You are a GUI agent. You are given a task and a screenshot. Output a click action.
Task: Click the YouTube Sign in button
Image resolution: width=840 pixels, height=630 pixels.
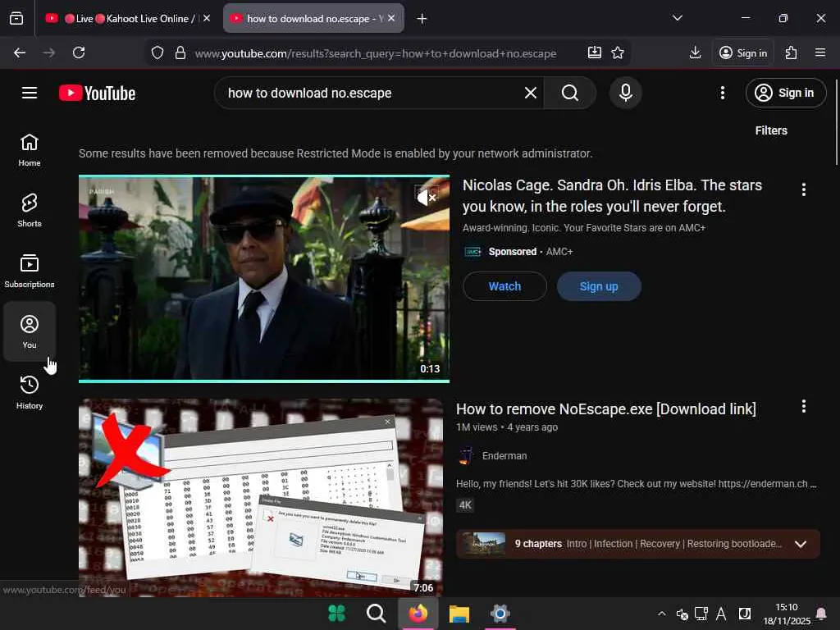tap(785, 93)
